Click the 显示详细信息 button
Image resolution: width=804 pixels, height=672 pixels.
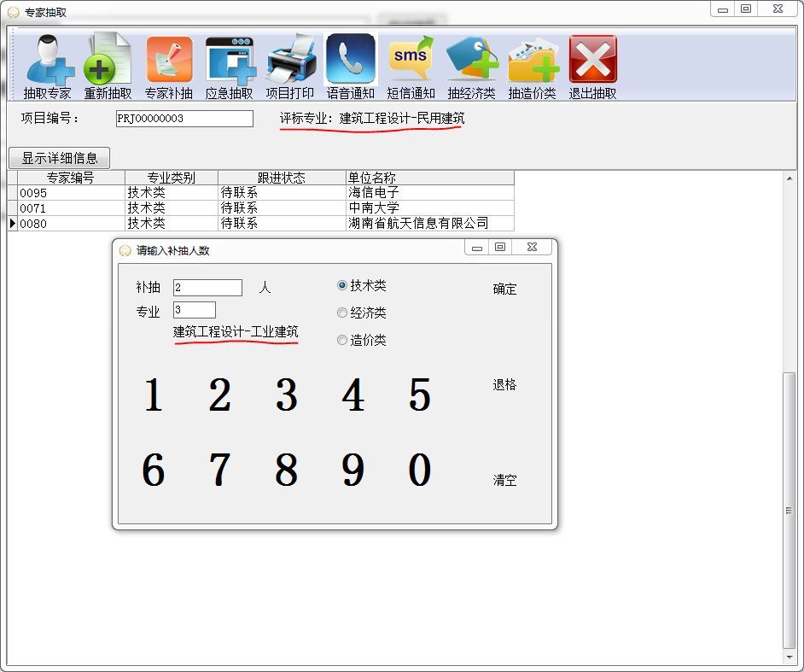click(x=60, y=157)
